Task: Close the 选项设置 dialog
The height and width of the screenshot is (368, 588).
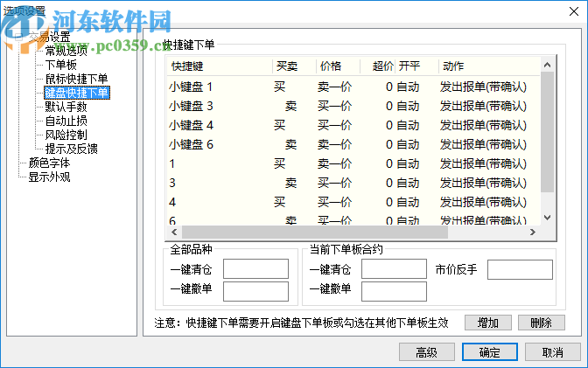Action: (574, 11)
